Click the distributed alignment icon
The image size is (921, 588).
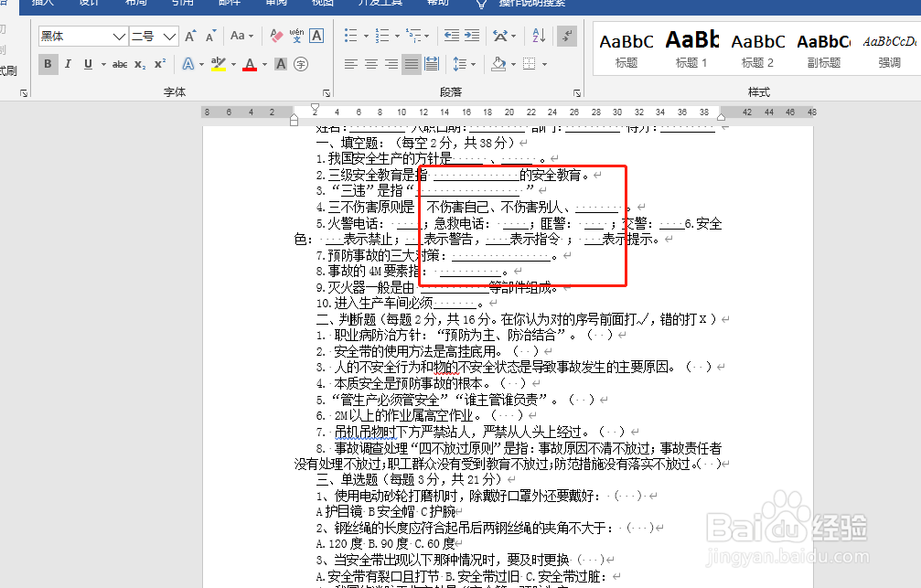coord(432,64)
